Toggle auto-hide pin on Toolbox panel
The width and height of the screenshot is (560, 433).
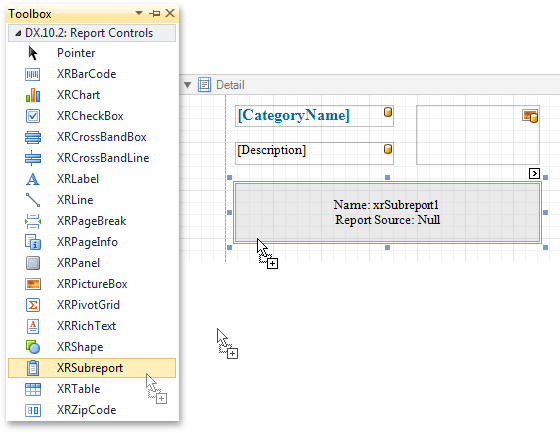click(154, 14)
